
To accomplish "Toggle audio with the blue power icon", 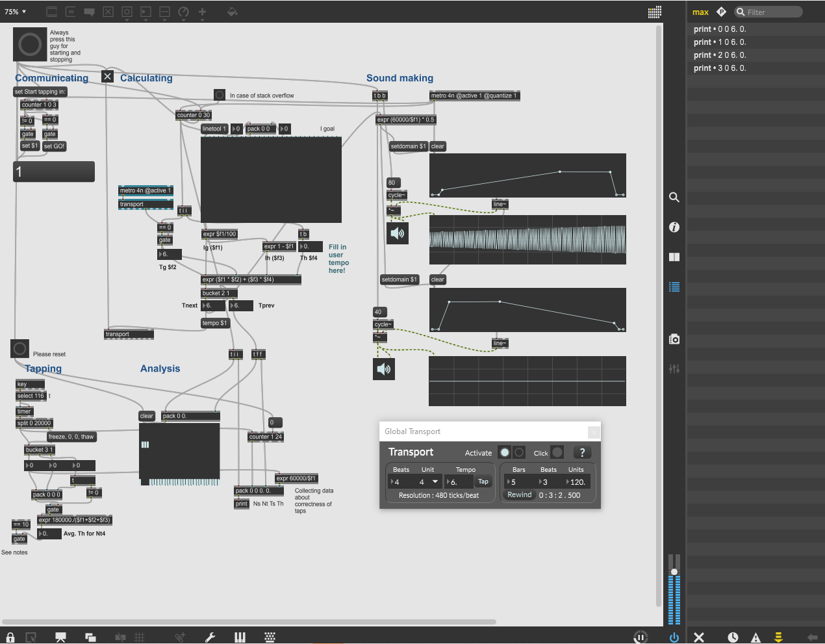I will click(674, 638).
